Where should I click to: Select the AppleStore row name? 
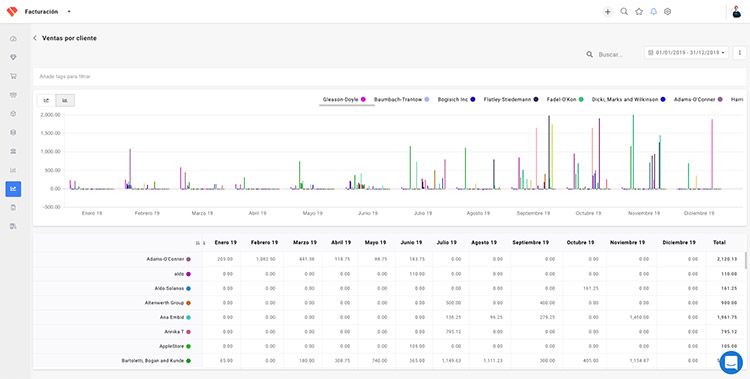click(171, 346)
